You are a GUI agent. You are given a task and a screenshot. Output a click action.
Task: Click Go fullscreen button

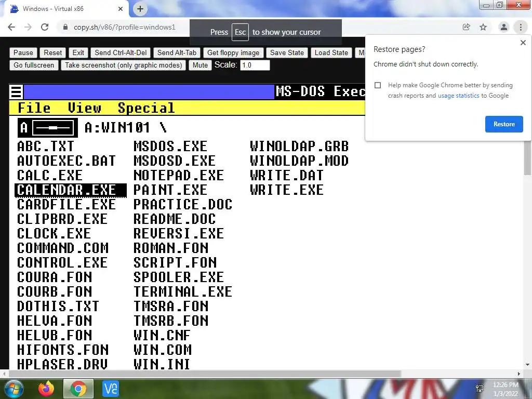(34, 65)
